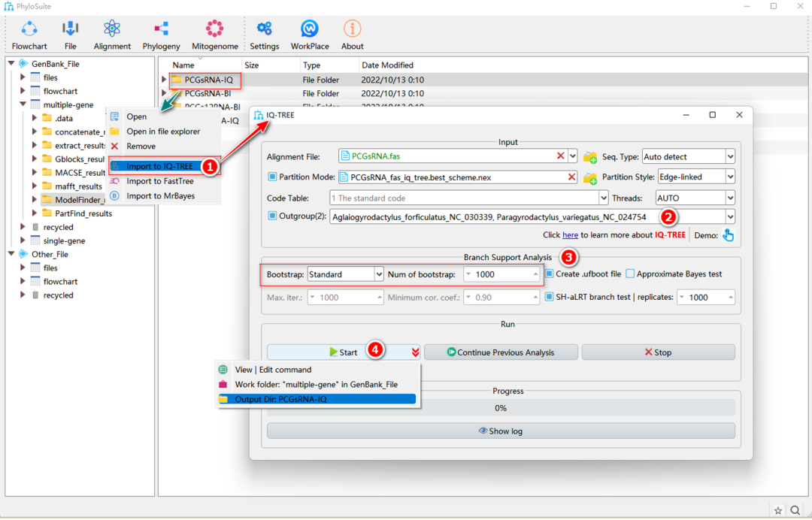
Task: Enable Approximate Bayes test checkbox
Action: [630, 274]
